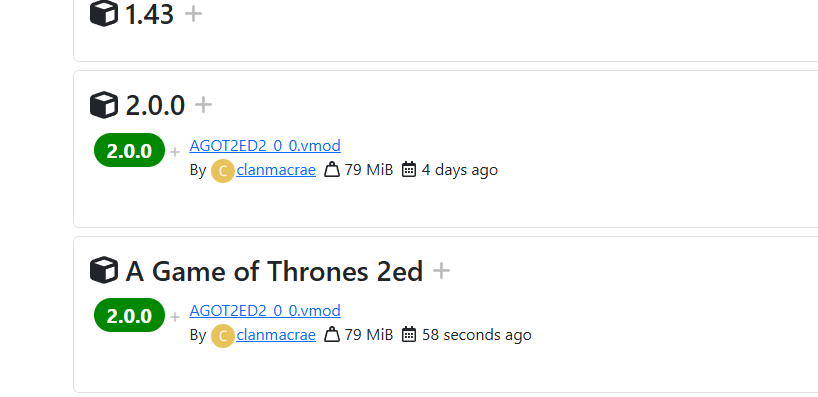Image resolution: width=818 pixels, height=397 pixels.
Task: Click the weight icon in the 4 days ago row
Action: point(332,170)
